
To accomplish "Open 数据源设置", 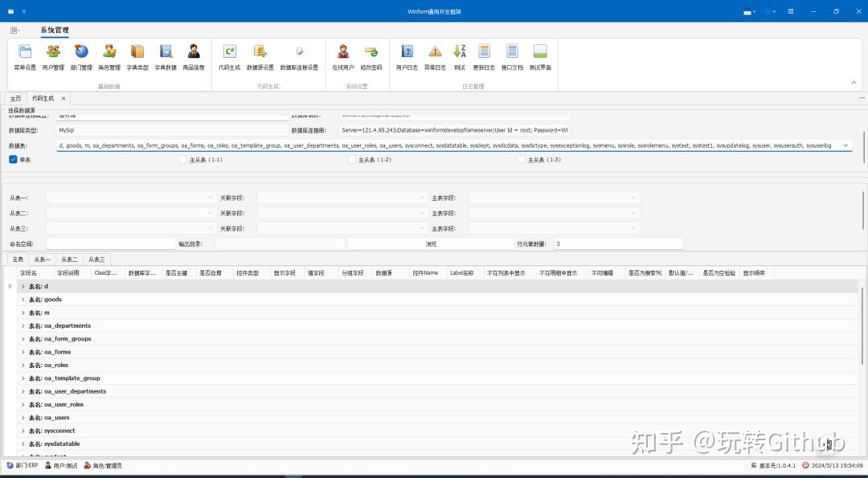I will tap(260, 56).
